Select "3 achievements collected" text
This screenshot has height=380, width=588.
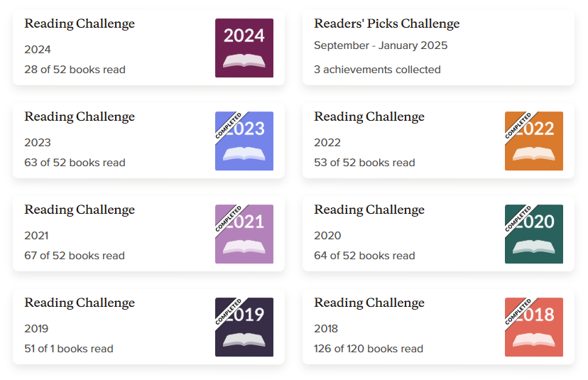pyautogui.click(x=377, y=70)
